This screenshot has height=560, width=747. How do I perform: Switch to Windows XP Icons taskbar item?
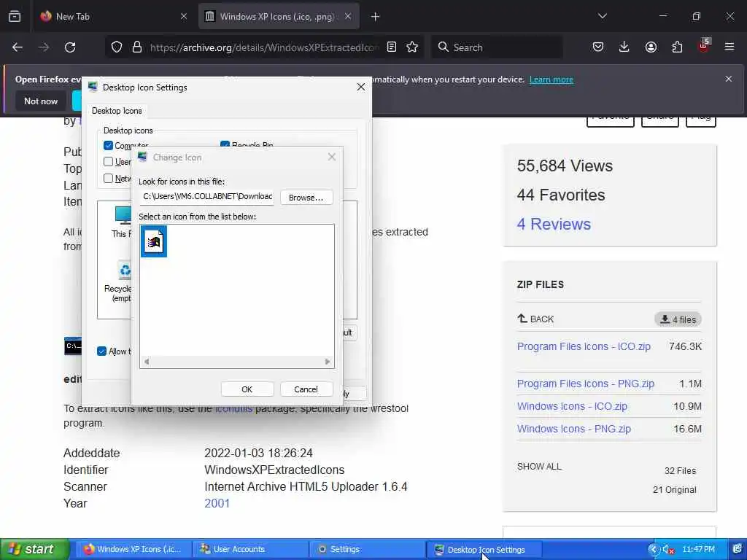pos(133,549)
